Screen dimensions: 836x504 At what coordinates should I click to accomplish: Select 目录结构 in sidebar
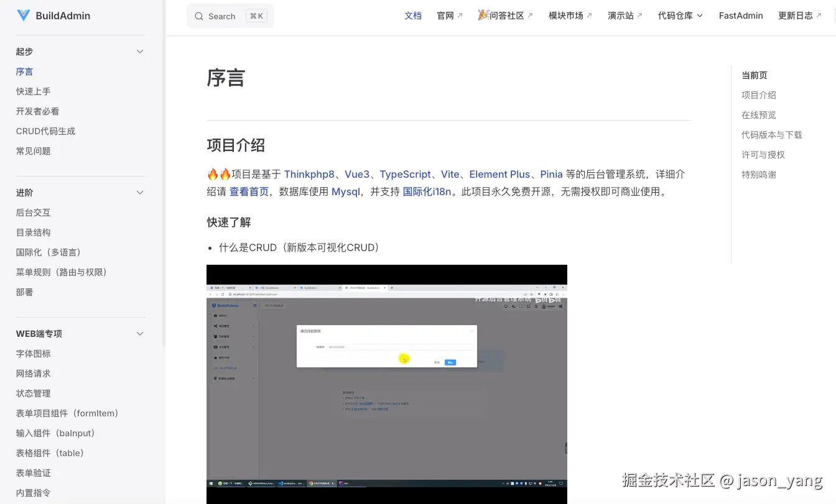(x=34, y=232)
